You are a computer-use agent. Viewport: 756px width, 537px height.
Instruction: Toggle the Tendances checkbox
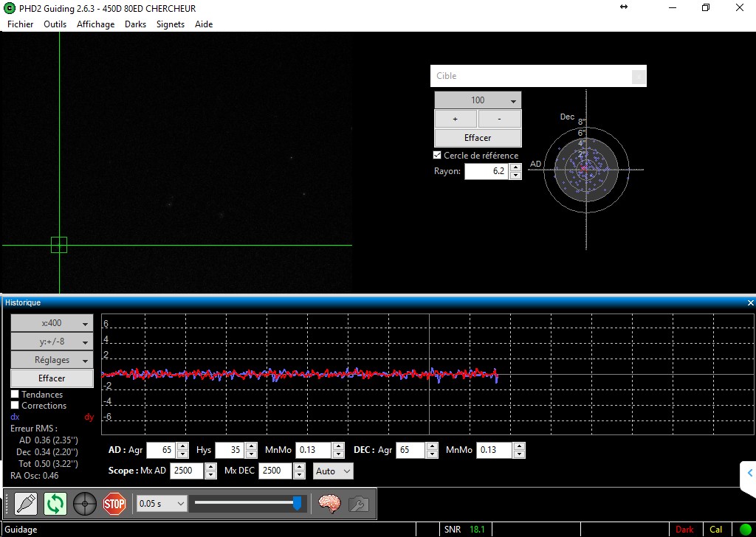(x=15, y=395)
